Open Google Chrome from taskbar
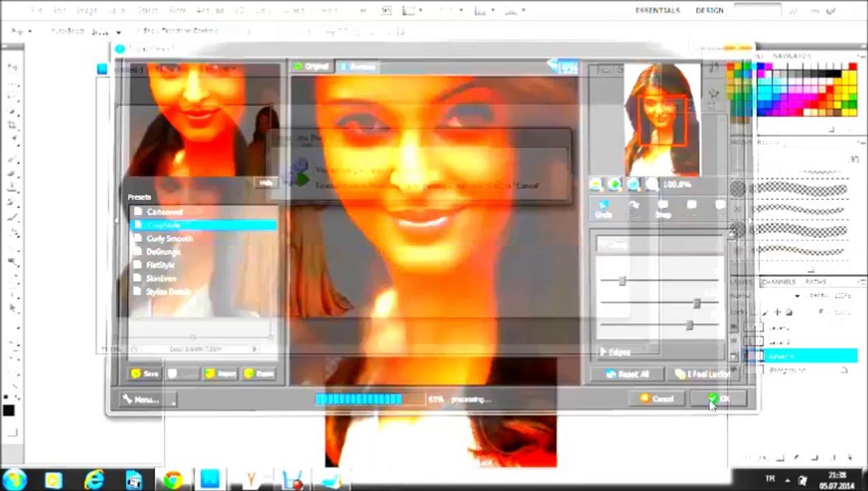The image size is (868, 491). coord(173,479)
